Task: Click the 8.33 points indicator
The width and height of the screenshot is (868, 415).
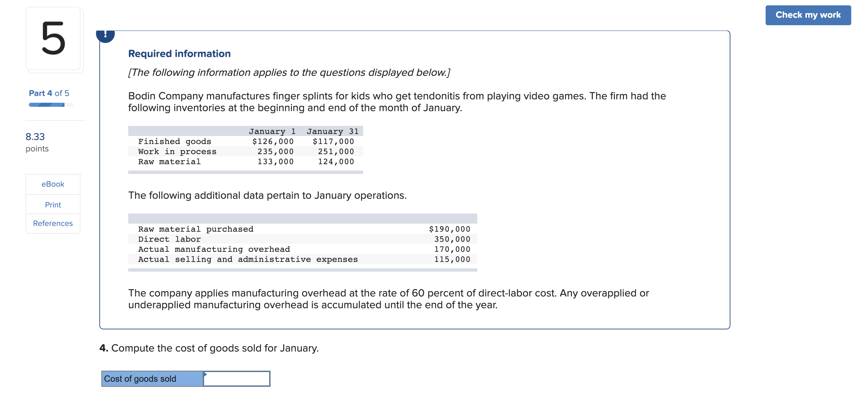Action: point(37,142)
